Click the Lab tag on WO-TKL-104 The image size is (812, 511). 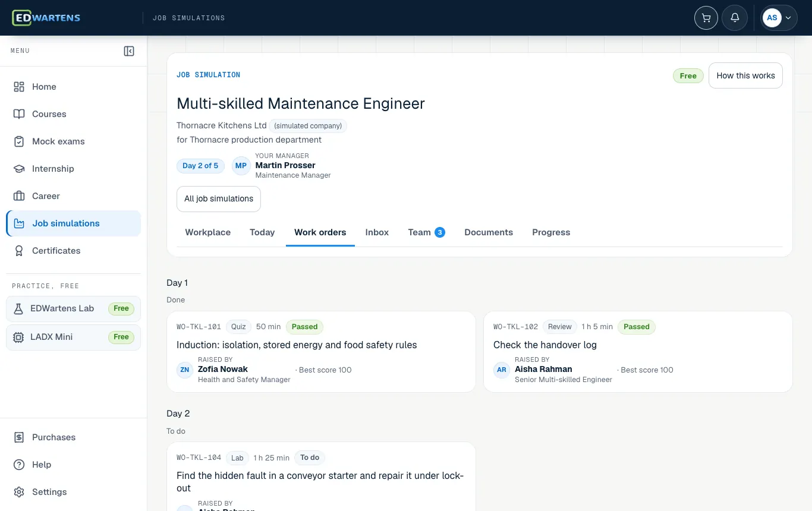237,458
